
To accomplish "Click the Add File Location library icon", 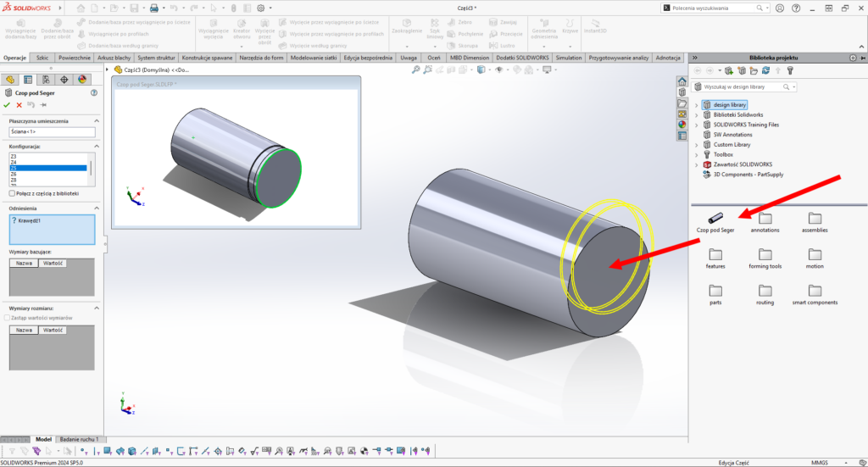I will [742, 70].
